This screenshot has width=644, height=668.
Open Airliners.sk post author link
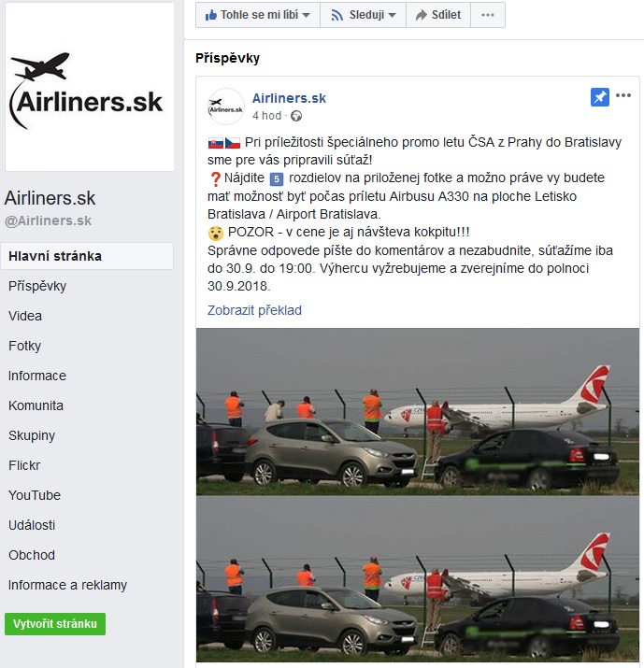coord(289,98)
